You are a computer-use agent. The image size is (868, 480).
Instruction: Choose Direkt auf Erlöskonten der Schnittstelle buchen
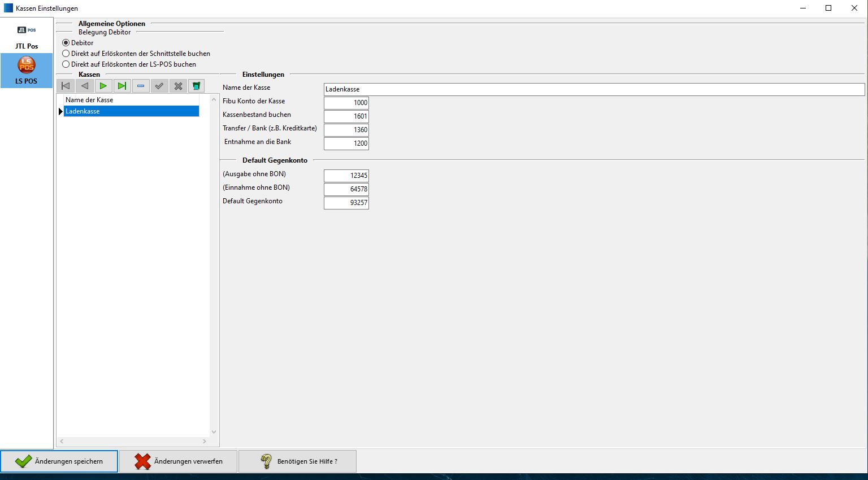tap(66, 54)
